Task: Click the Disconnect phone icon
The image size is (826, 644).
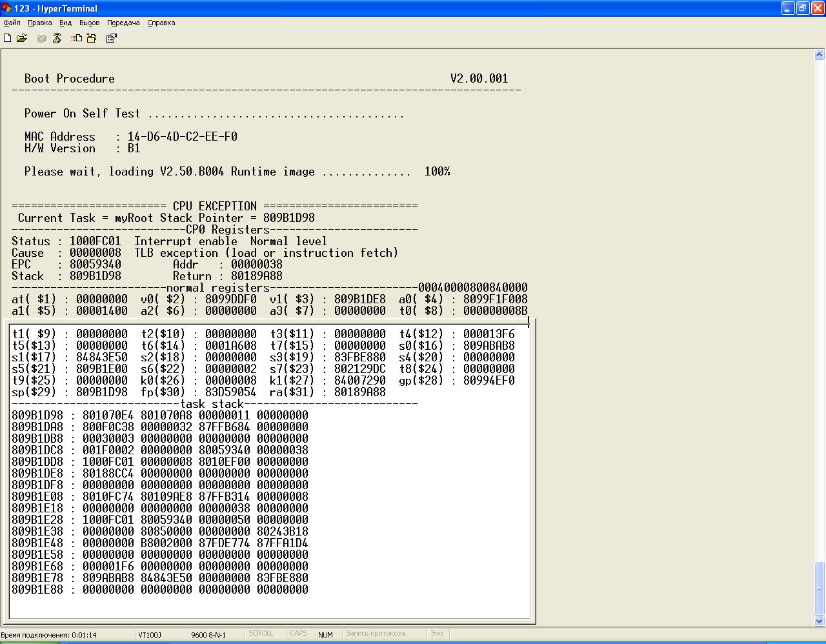Action: pyautogui.click(x=57, y=38)
